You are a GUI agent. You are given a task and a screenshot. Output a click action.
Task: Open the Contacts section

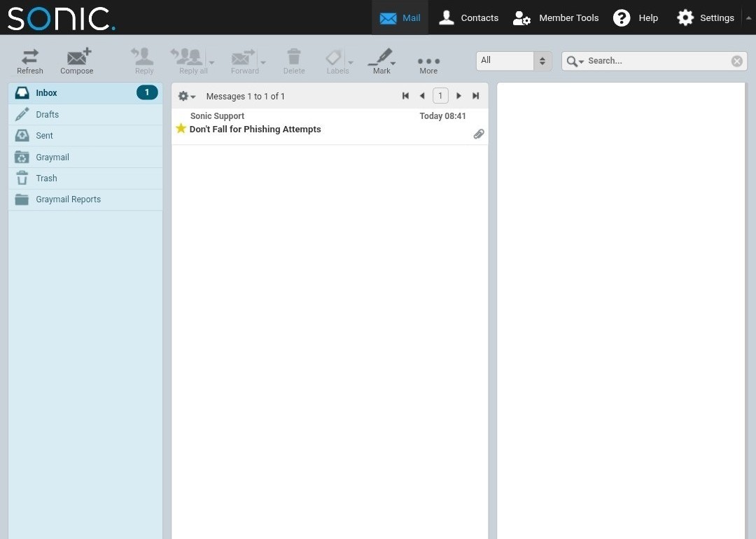[x=468, y=17]
